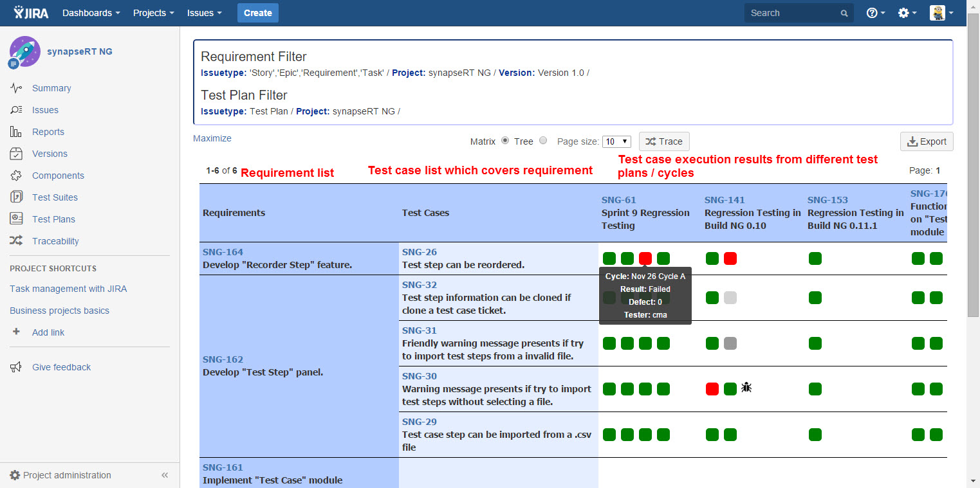Open test case SNG-29 link

coord(420,422)
